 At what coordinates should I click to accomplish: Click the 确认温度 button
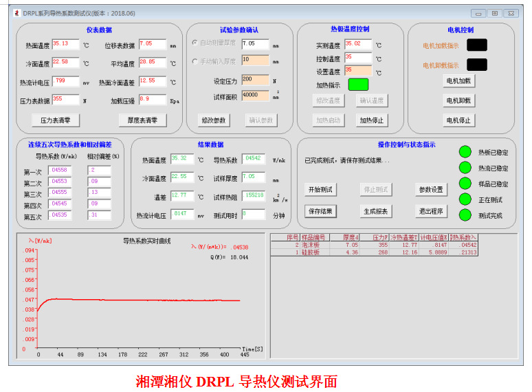pos(372,100)
